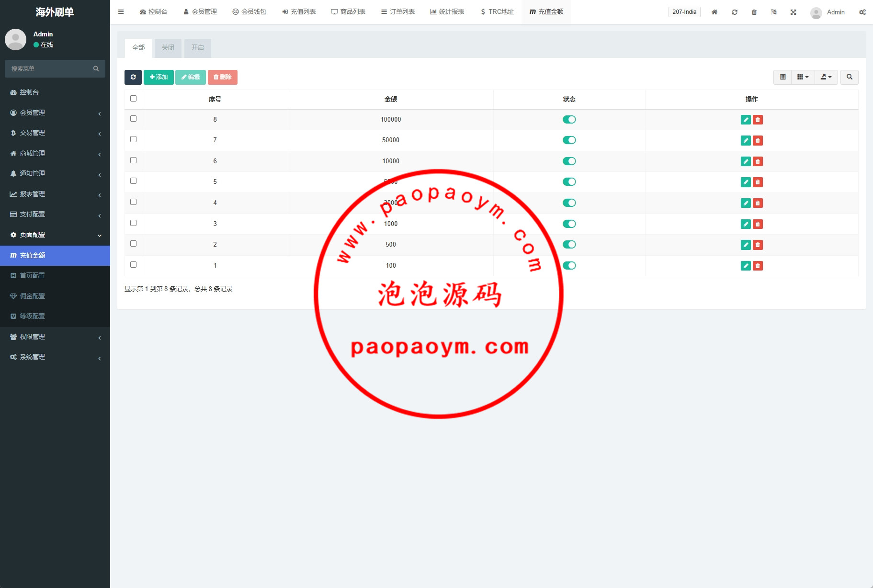Viewport: 873px width, 588px height.
Task: Open the export data dropdown
Action: coord(826,77)
